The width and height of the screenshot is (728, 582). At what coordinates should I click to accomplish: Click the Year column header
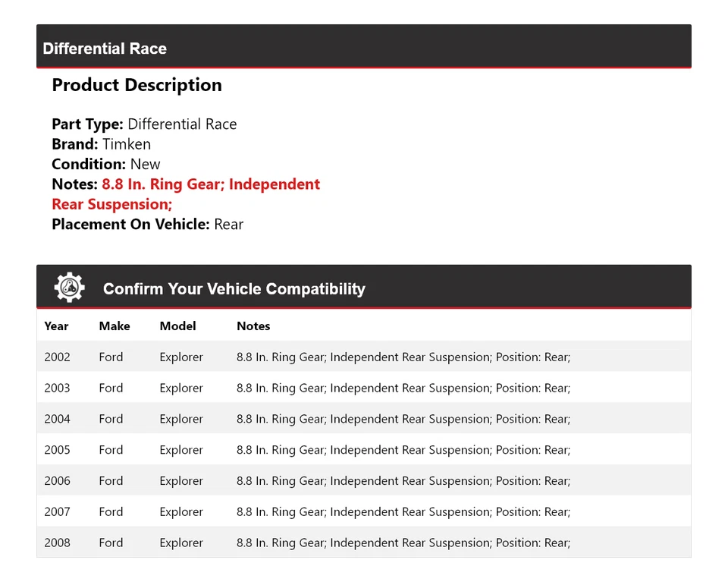56,326
